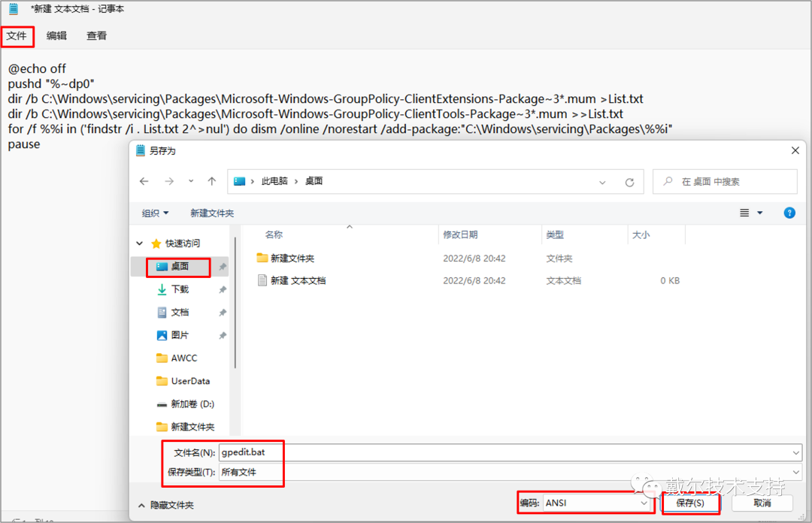The width and height of the screenshot is (812, 523).
Task: Click the folder icon of 新建文件夹 in file list
Action: 262,257
